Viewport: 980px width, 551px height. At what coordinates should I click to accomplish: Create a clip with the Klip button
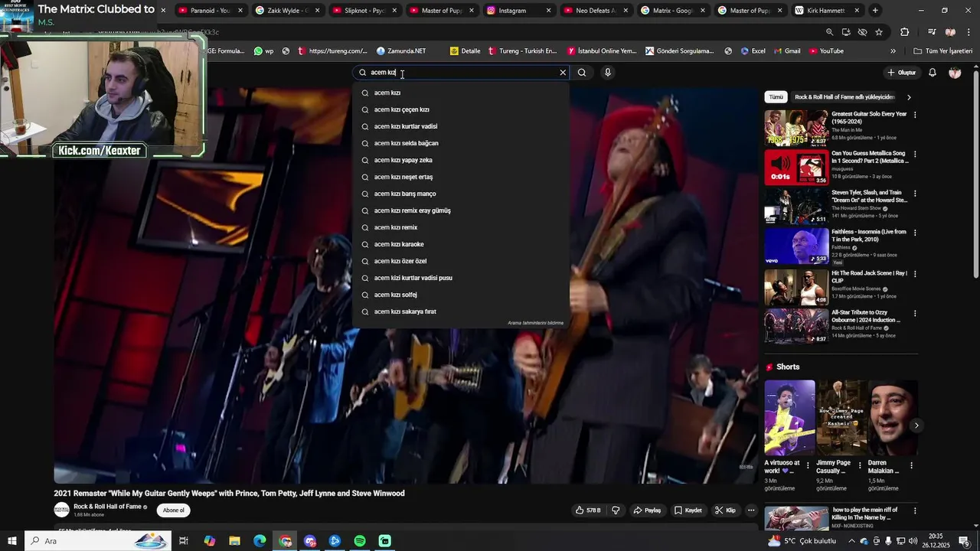click(x=725, y=510)
